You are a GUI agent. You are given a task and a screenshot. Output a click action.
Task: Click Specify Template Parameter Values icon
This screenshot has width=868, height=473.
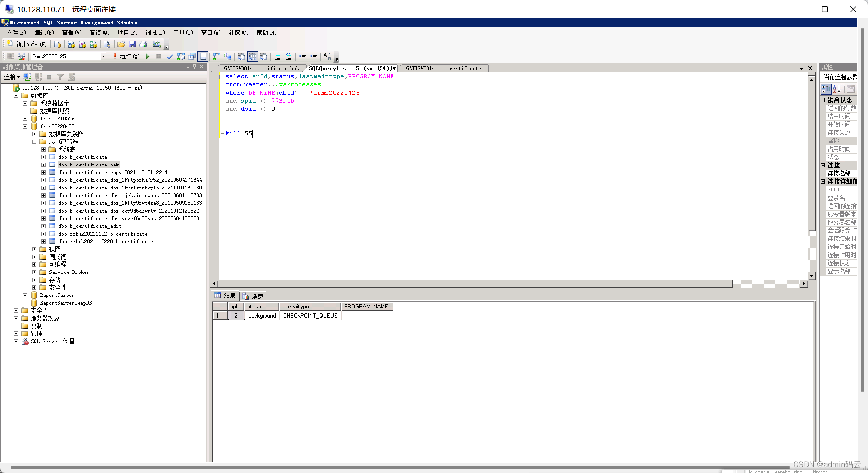point(327,57)
